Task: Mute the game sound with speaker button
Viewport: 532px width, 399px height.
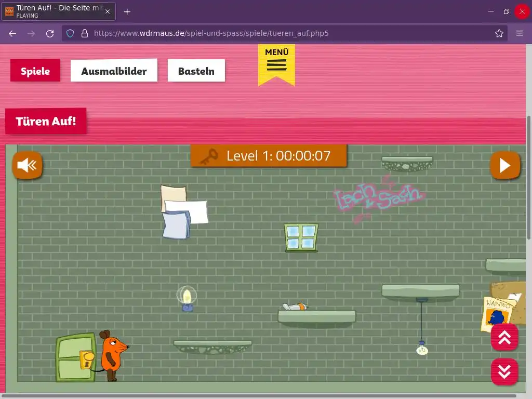Action: click(28, 165)
